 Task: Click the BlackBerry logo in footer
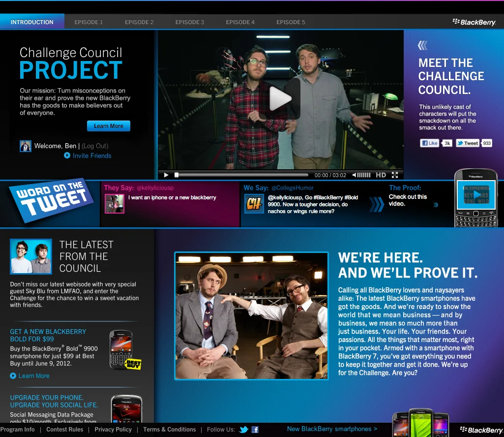coord(481,430)
